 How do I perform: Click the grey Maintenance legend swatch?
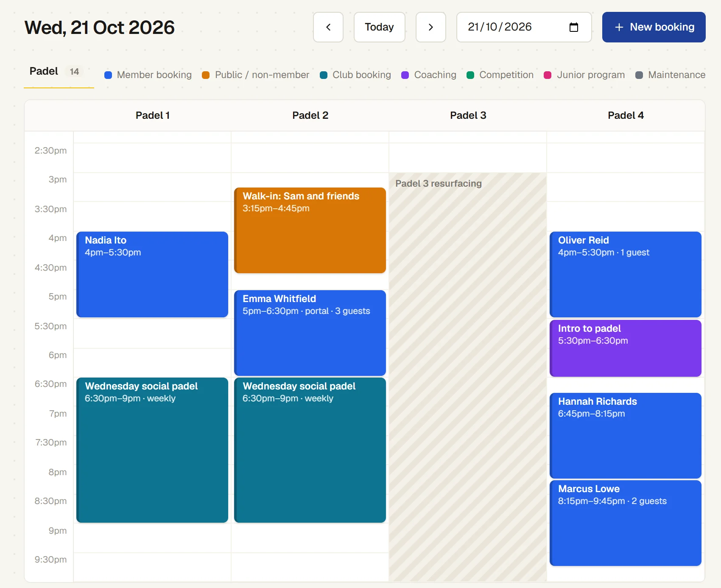639,75
